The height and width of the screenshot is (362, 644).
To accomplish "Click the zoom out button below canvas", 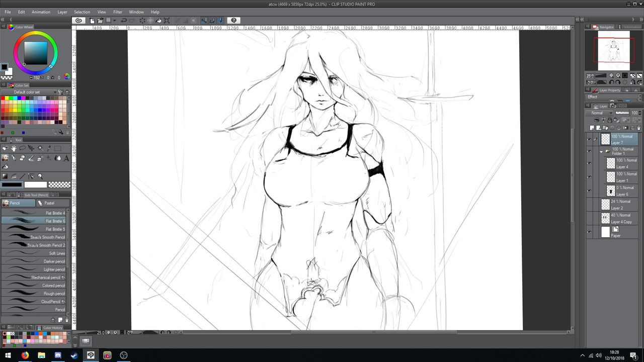I will click(x=109, y=332).
